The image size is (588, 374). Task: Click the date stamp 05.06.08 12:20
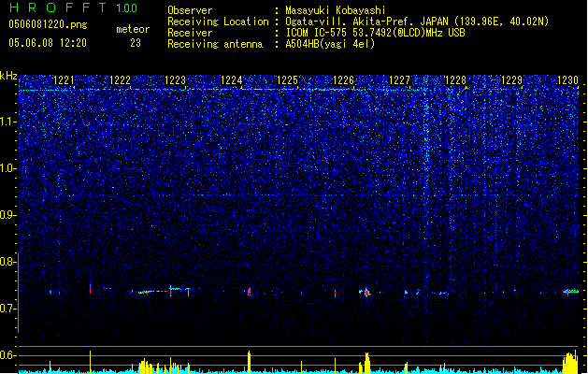pyautogui.click(x=48, y=43)
